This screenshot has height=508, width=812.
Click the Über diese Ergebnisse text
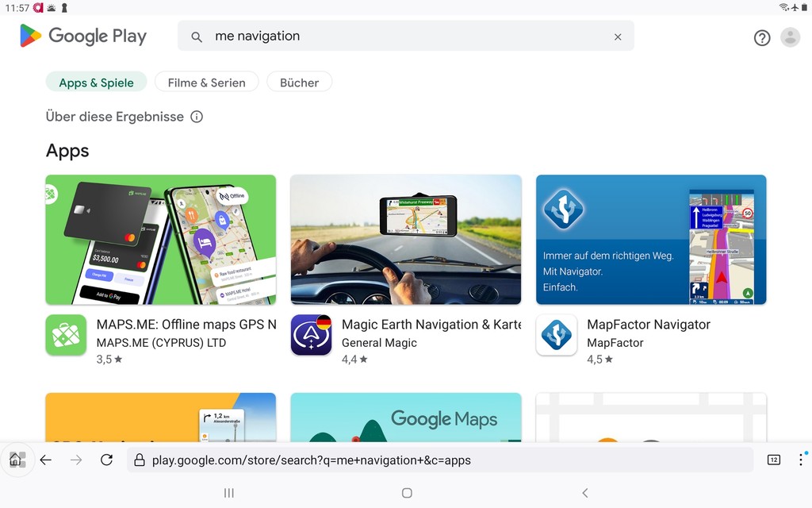click(x=114, y=117)
